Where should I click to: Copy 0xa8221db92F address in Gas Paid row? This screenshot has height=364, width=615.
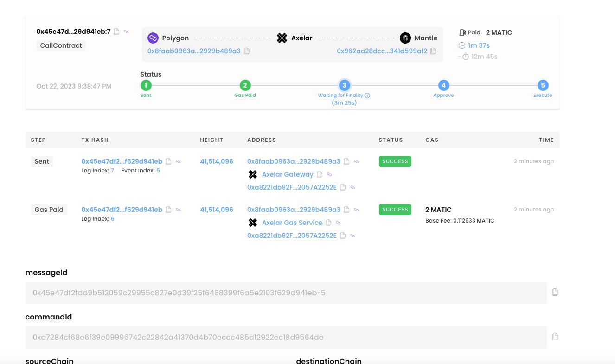343,236
